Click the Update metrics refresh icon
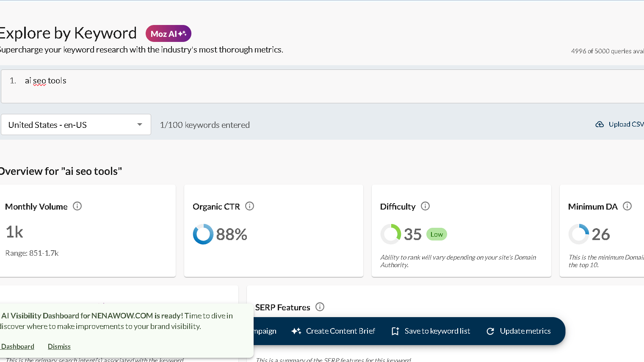Viewport: 644px width, 362px height. tap(490, 331)
